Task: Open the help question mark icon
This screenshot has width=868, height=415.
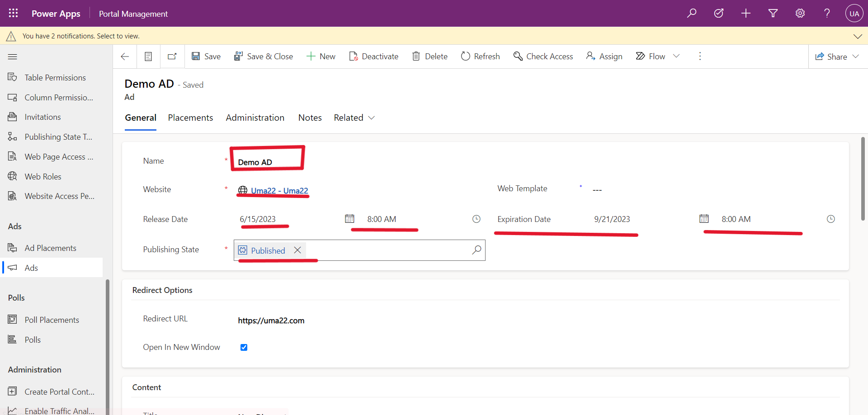Action: click(x=827, y=13)
